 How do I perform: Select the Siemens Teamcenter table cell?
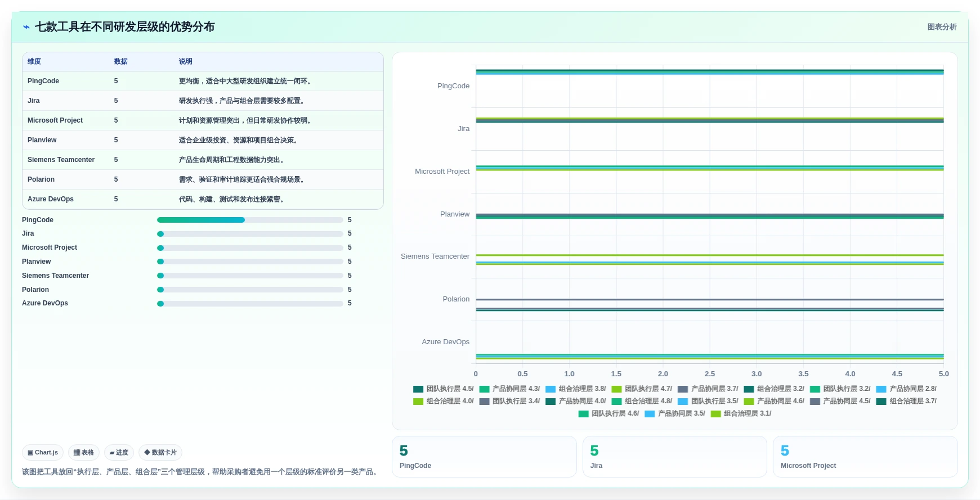click(x=61, y=160)
